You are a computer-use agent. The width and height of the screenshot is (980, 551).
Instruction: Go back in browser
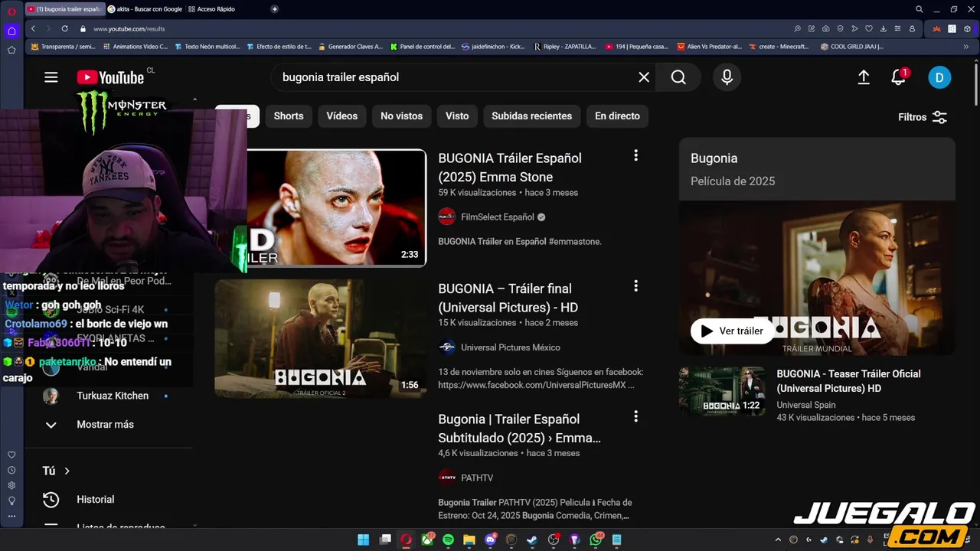point(33,28)
